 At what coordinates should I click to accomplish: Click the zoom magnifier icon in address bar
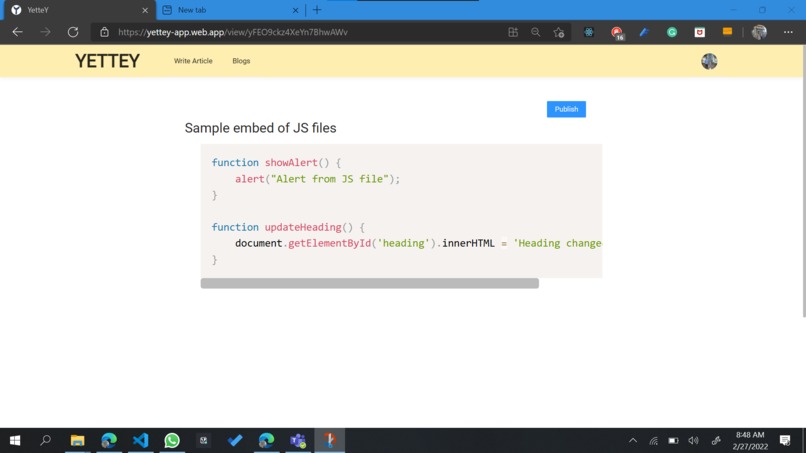click(536, 32)
